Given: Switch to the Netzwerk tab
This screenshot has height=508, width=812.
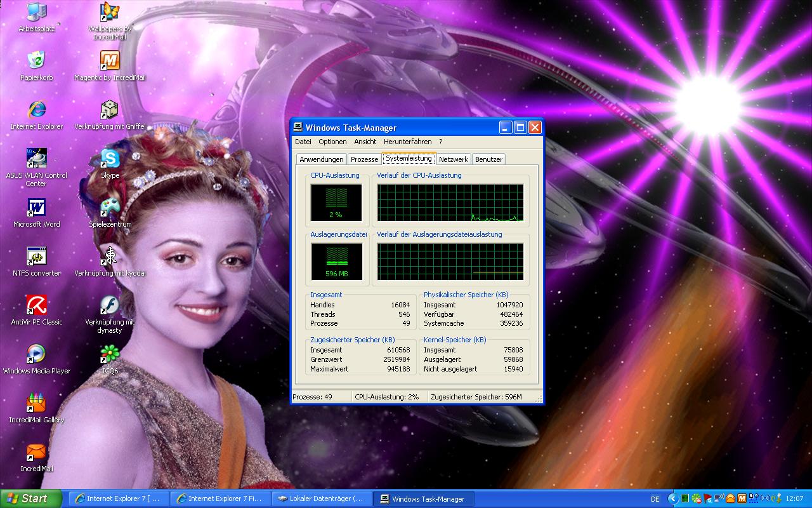Looking at the screenshot, I should [x=453, y=159].
